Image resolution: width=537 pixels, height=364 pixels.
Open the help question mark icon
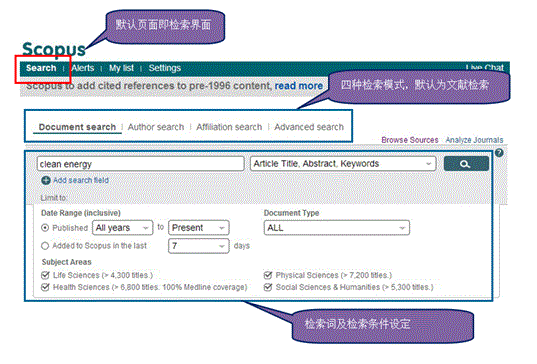[x=499, y=153]
